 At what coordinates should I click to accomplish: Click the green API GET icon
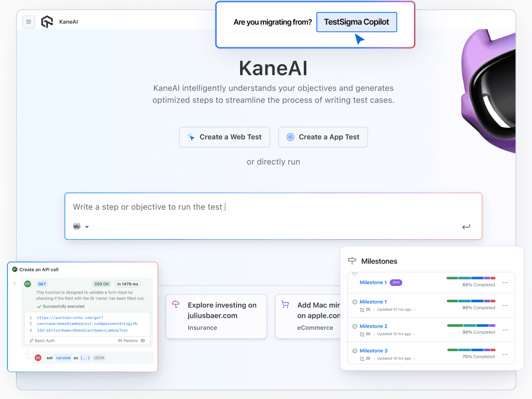point(27,283)
